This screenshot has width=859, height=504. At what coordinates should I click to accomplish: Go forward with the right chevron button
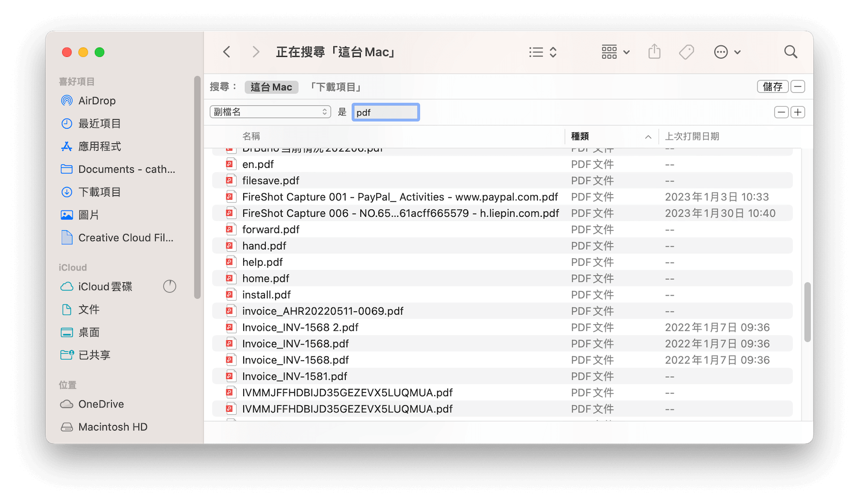[256, 52]
